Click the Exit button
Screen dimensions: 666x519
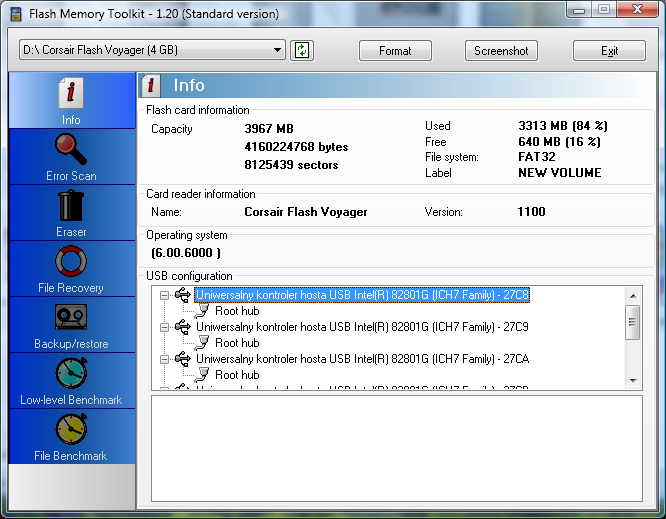(x=610, y=51)
